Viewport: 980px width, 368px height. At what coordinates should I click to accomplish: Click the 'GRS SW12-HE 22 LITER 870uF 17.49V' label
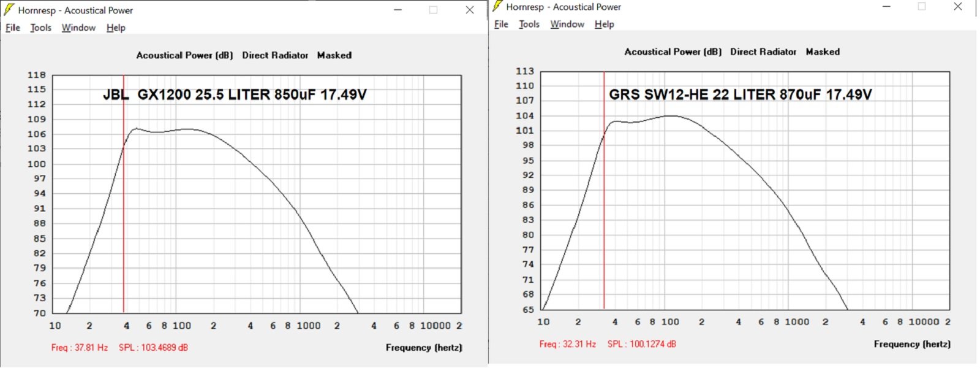click(x=741, y=94)
